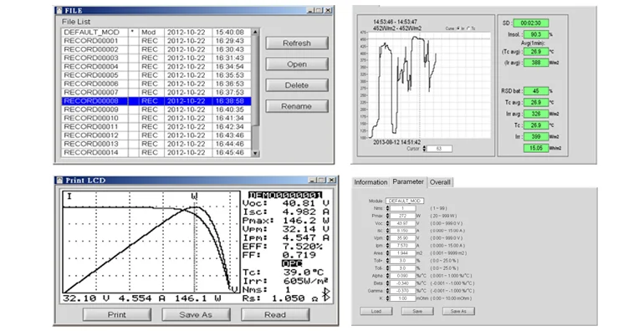Click the K resistance spinner arrows
Image resolution: width=644 pixels, height=331 pixels.
[x=387, y=298]
